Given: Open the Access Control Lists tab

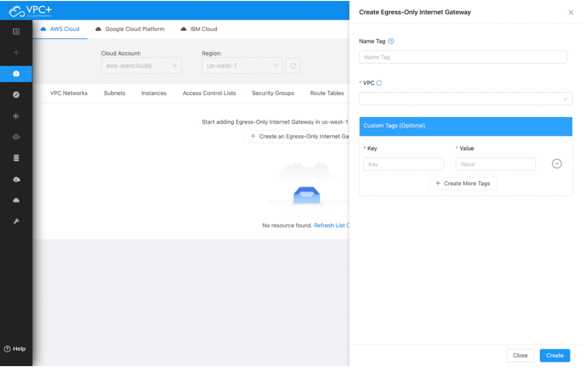Looking at the screenshot, I should click(209, 93).
